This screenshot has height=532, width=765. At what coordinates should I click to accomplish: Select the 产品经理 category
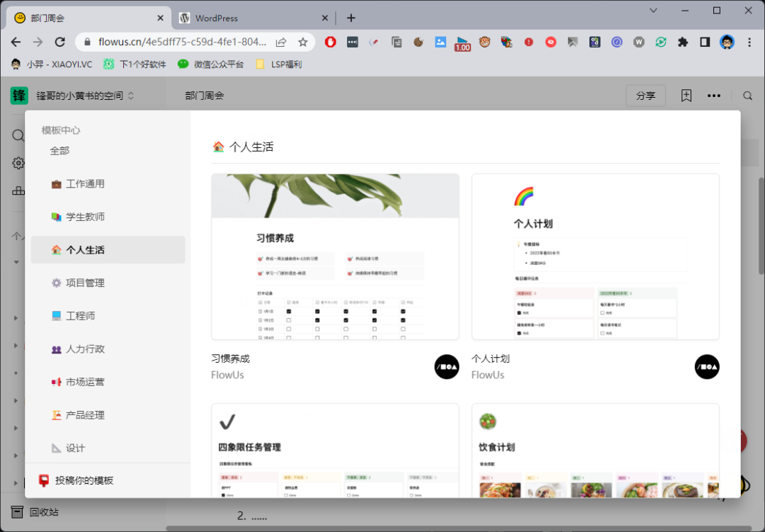(108, 415)
